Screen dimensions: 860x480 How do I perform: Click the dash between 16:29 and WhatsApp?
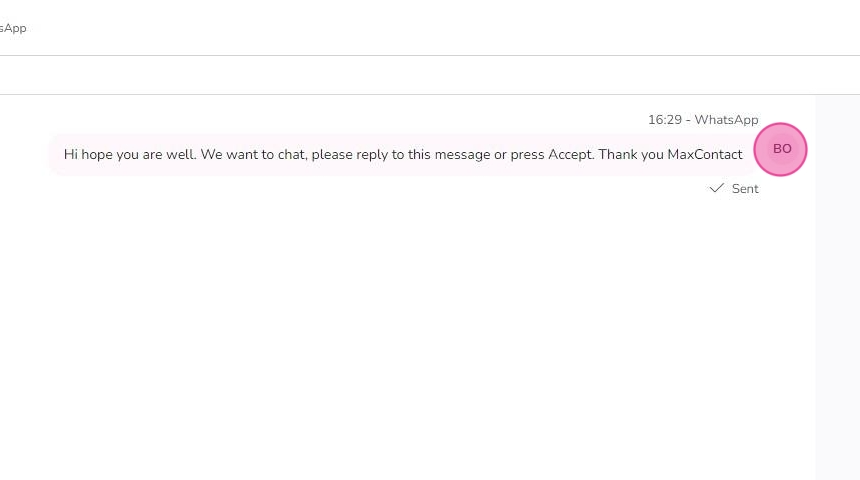pyautogui.click(x=688, y=120)
